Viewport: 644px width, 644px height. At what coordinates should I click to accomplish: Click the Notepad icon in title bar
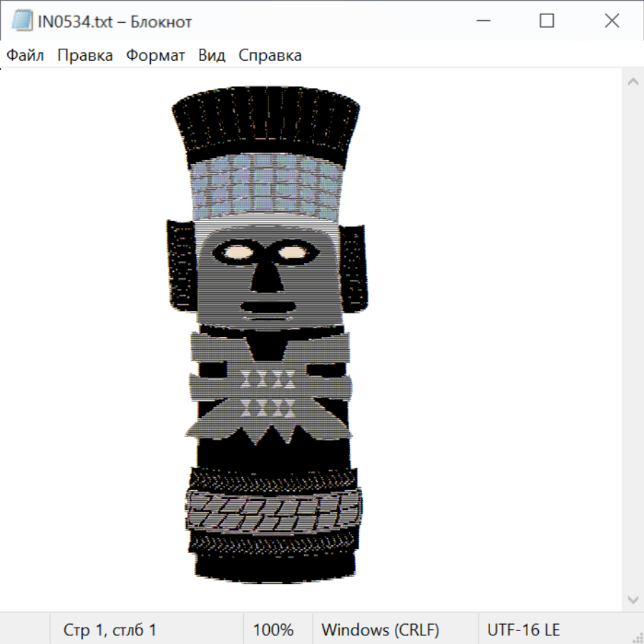[22, 21]
